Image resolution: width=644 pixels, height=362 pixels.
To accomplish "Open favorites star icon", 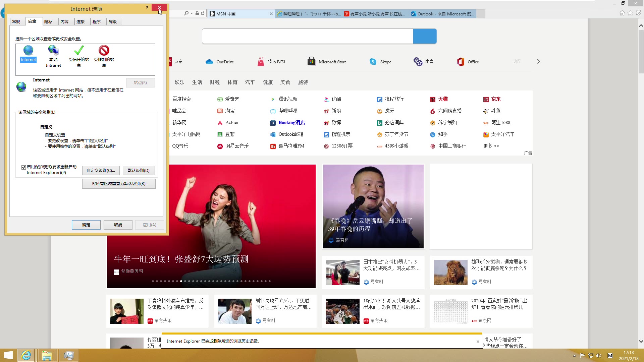I will 631,13.
